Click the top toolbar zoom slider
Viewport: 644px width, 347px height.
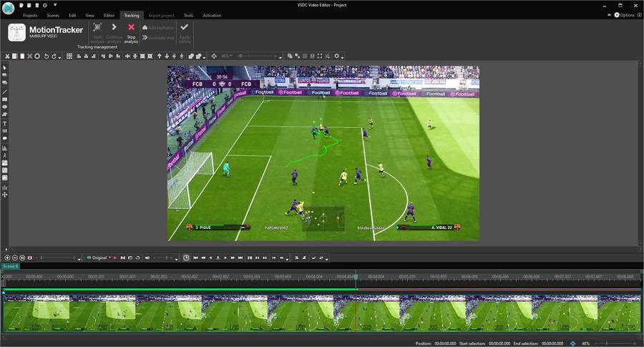tap(258, 57)
